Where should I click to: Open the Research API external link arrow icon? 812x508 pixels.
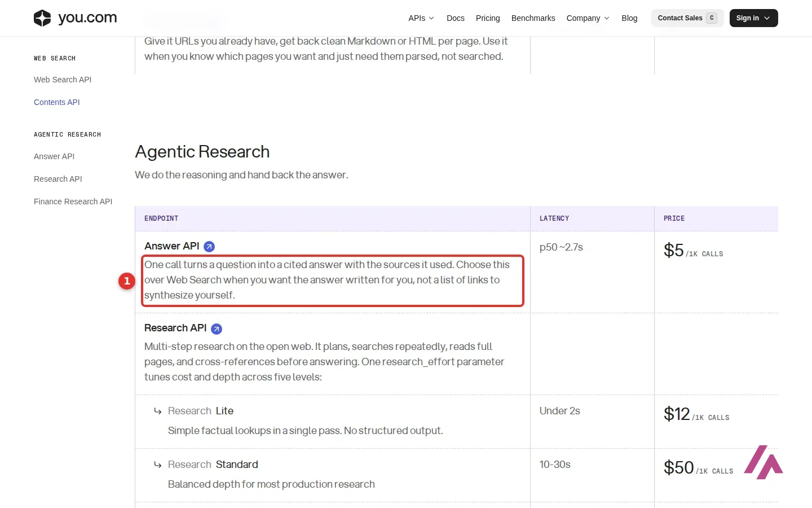click(x=217, y=329)
